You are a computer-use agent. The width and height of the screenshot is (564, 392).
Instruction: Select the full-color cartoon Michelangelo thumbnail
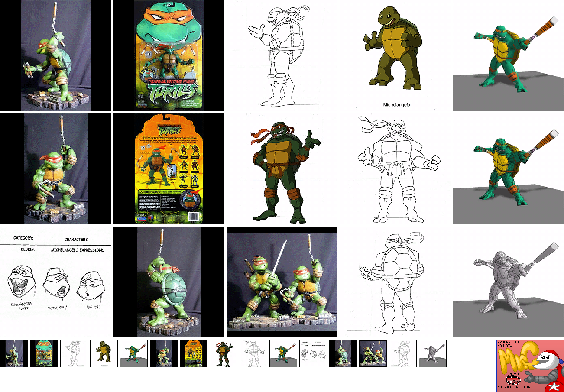224,353
